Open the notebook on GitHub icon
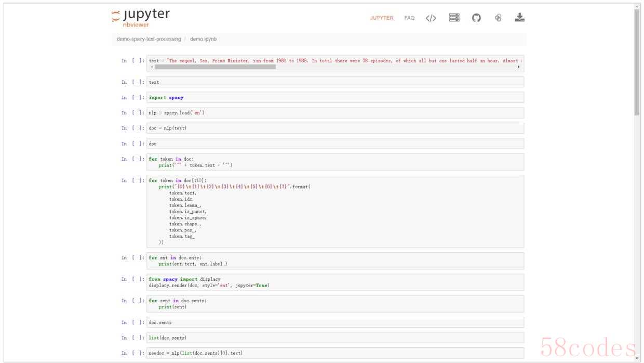The image size is (644, 363). click(x=476, y=18)
